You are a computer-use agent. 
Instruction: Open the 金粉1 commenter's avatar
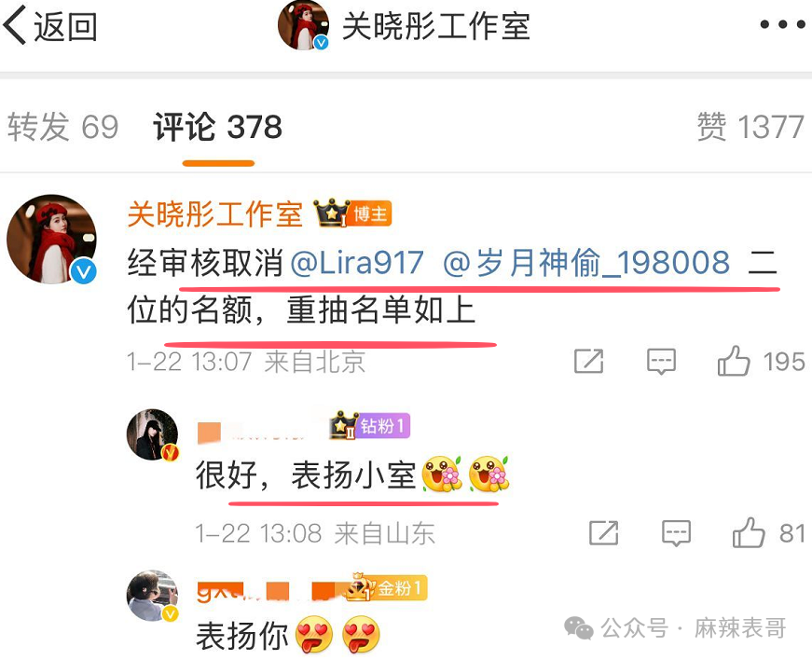152,596
